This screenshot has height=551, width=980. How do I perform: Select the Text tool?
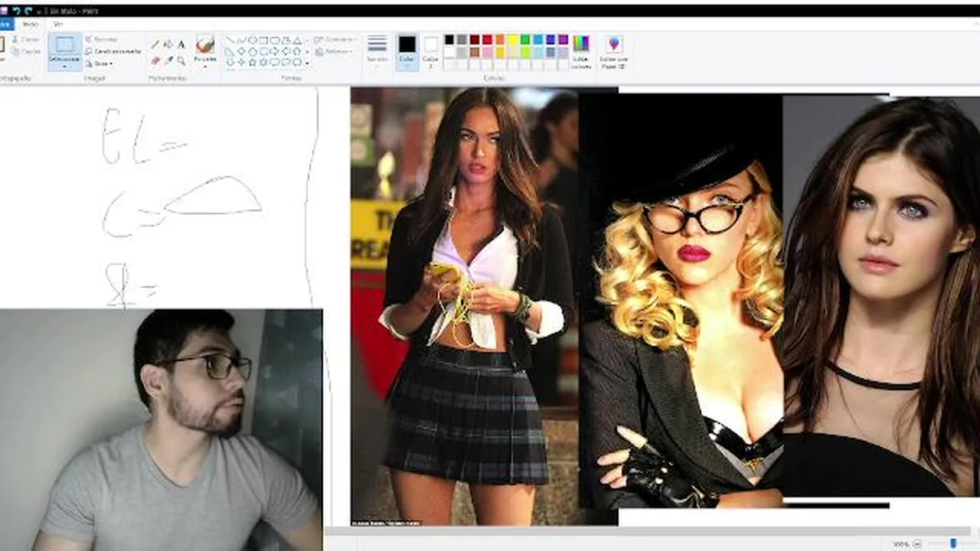tap(181, 44)
